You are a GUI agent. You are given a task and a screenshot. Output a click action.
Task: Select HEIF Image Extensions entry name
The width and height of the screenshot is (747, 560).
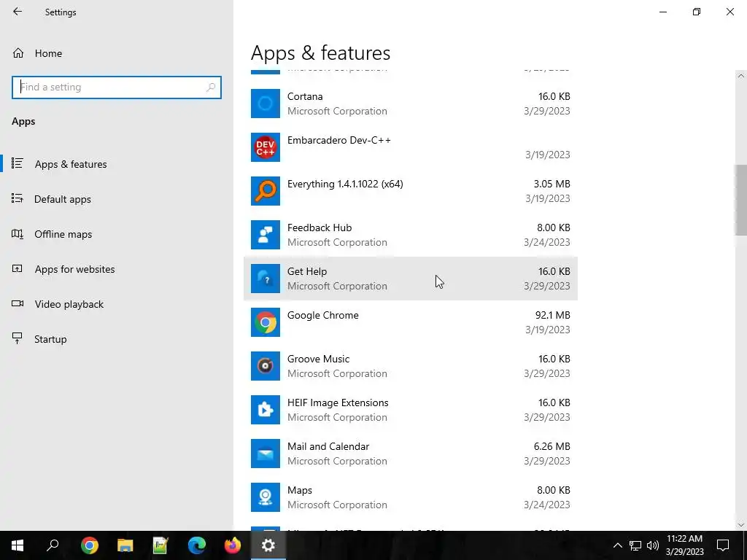click(x=338, y=402)
